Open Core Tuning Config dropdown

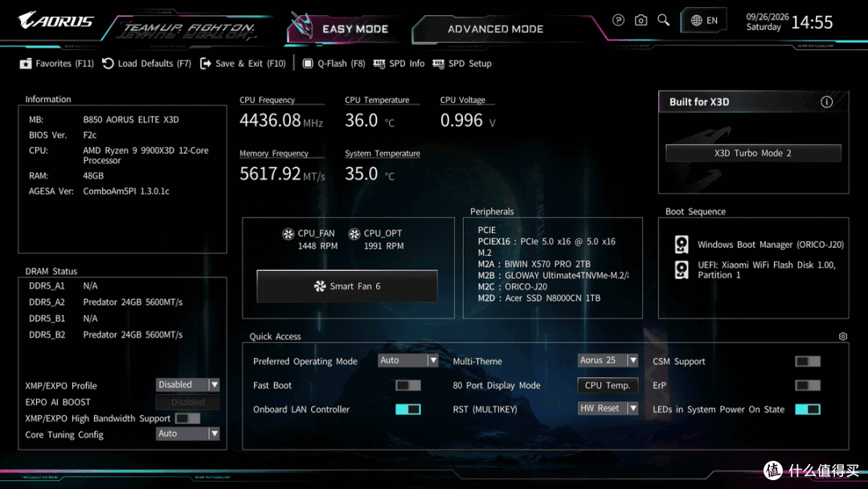(x=187, y=434)
